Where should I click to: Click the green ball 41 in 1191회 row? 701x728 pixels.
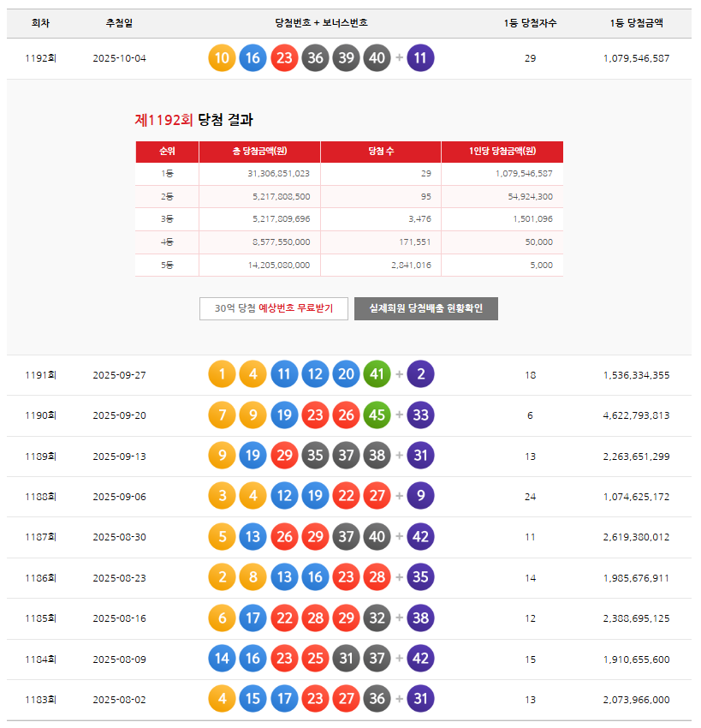point(377,374)
